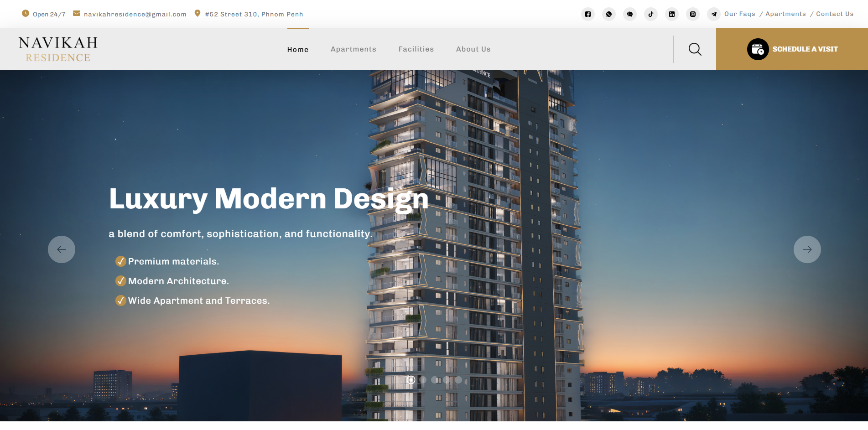Go to previous slide with left arrow
Image resolution: width=868 pixels, height=430 pixels.
pos(62,249)
